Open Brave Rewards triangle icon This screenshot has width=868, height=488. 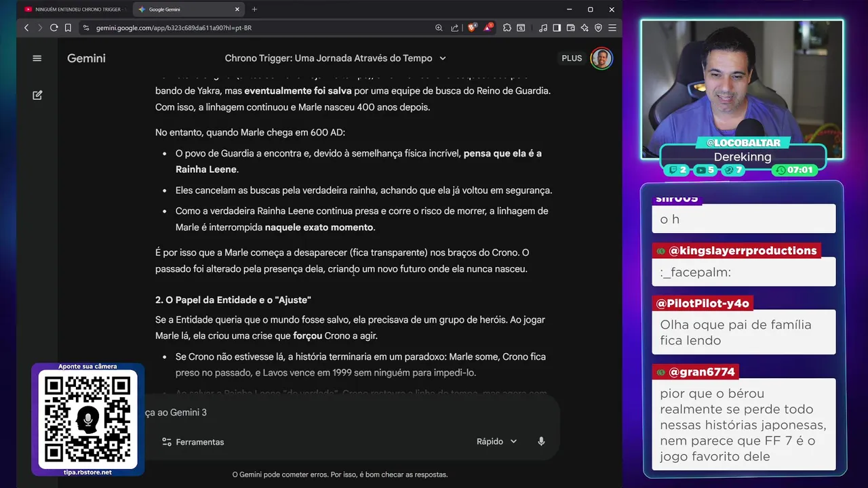click(488, 28)
